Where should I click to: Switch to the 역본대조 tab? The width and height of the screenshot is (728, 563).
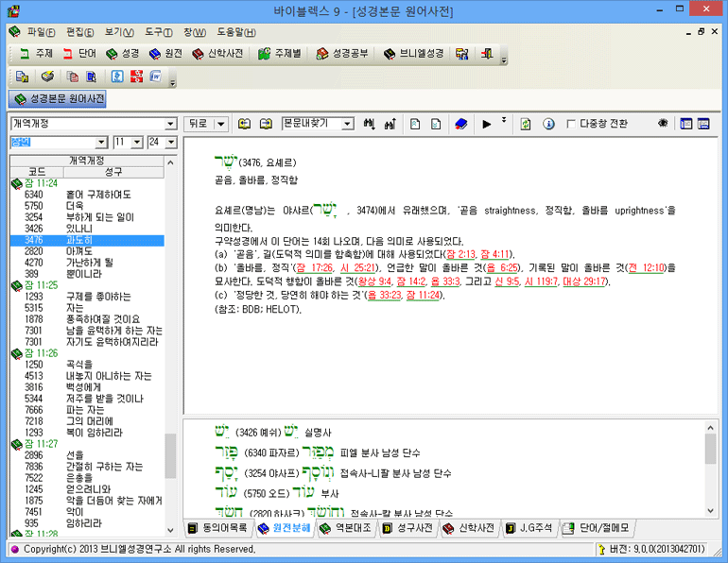[x=346, y=528]
